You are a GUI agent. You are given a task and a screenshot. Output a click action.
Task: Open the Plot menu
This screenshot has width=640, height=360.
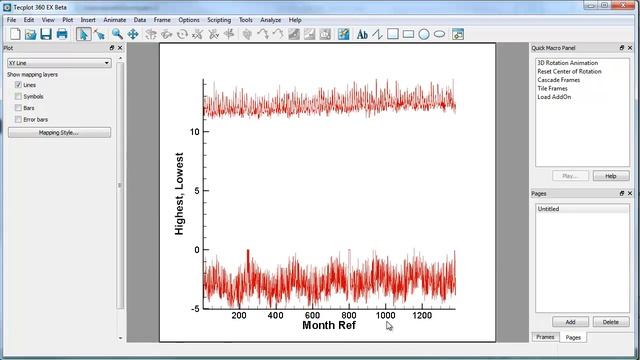pyautogui.click(x=67, y=20)
